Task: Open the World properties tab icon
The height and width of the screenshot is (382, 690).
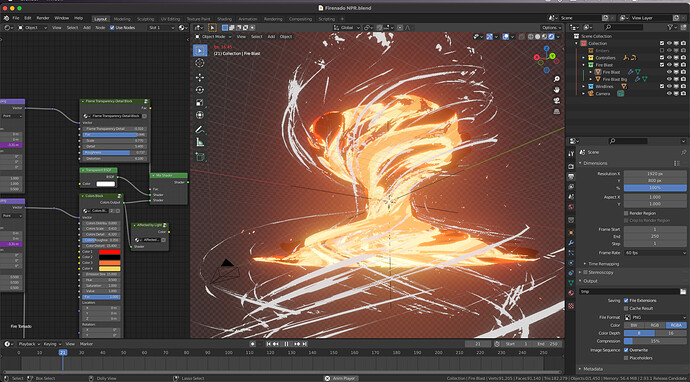Action: [571, 207]
